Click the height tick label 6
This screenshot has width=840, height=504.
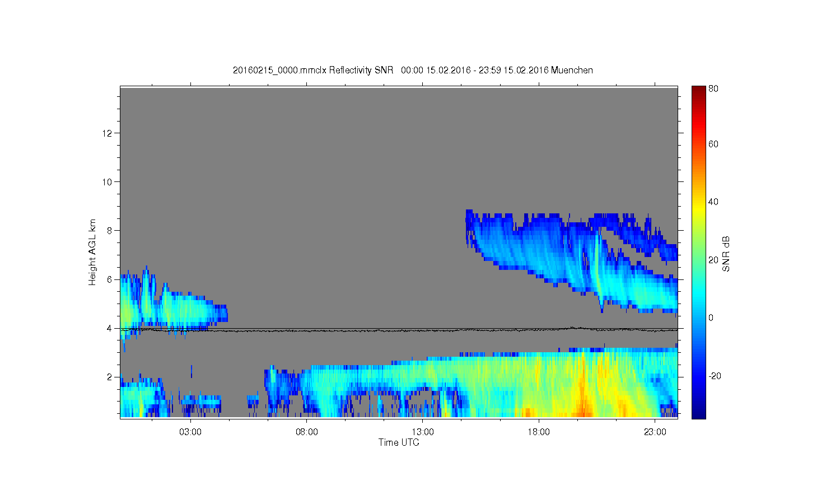[110, 279]
